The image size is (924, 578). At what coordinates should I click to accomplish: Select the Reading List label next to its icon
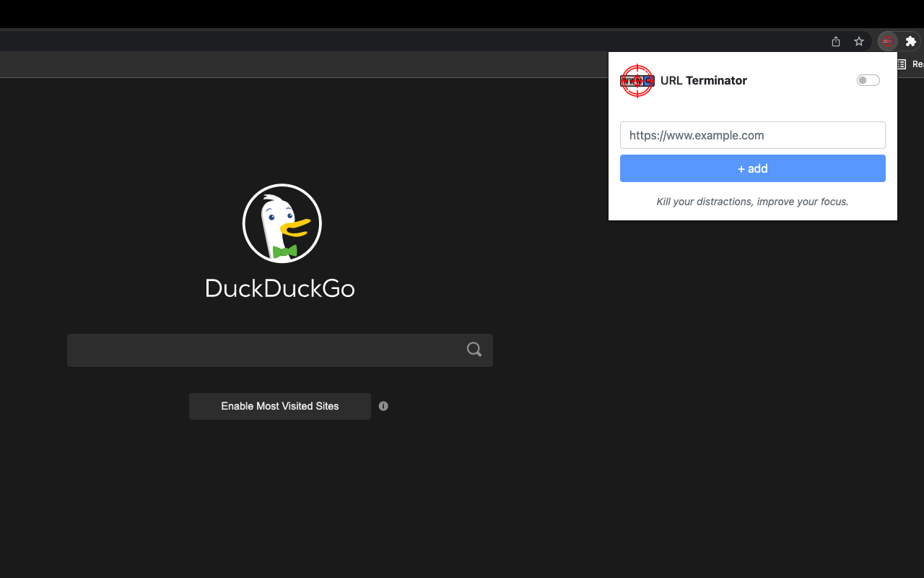click(x=917, y=64)
